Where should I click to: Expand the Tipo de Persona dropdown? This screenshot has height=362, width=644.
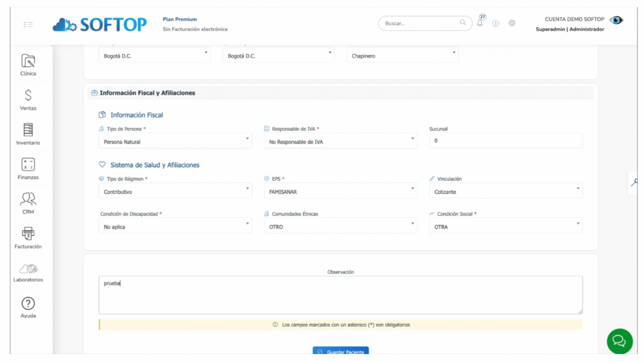coord(176,141)
